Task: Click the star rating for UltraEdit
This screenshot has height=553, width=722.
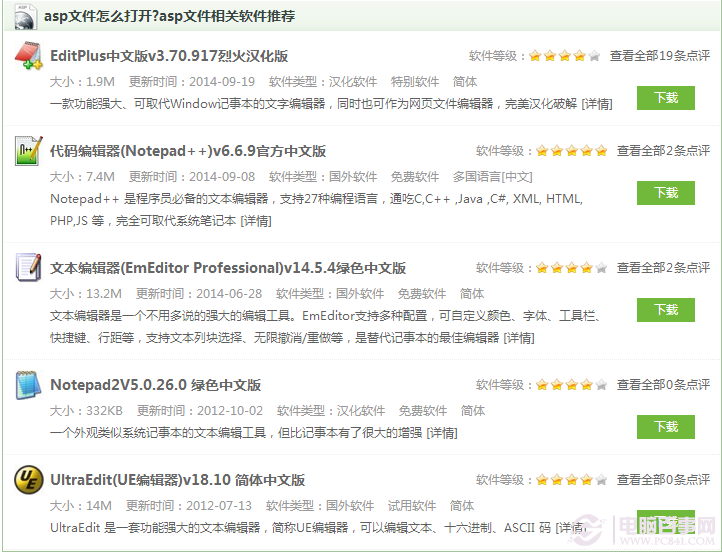Action: [571, 480]
